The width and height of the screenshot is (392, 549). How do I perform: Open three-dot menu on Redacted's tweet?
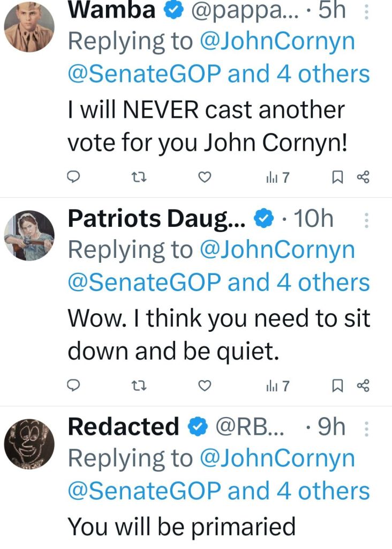pos(366,427)
